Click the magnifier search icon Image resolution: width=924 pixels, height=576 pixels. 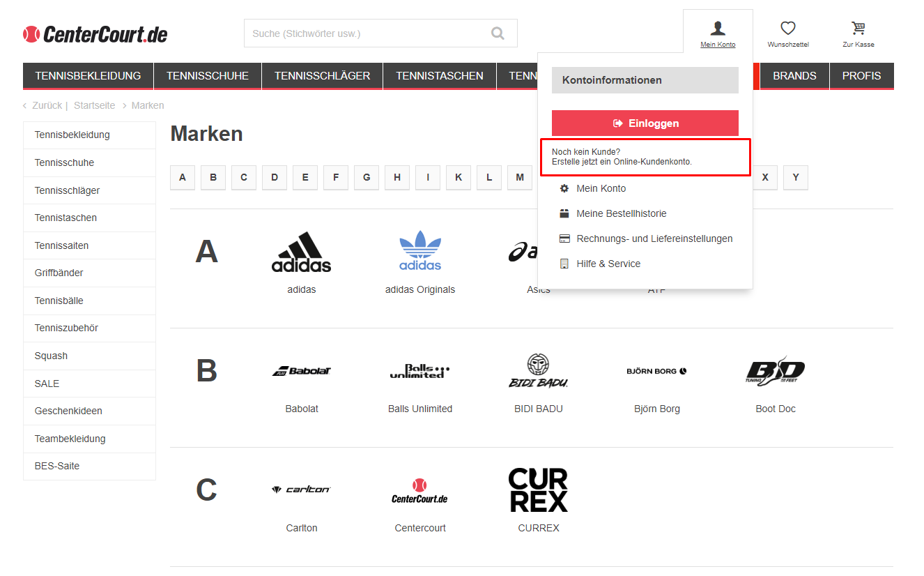click(x=498, y=33)
